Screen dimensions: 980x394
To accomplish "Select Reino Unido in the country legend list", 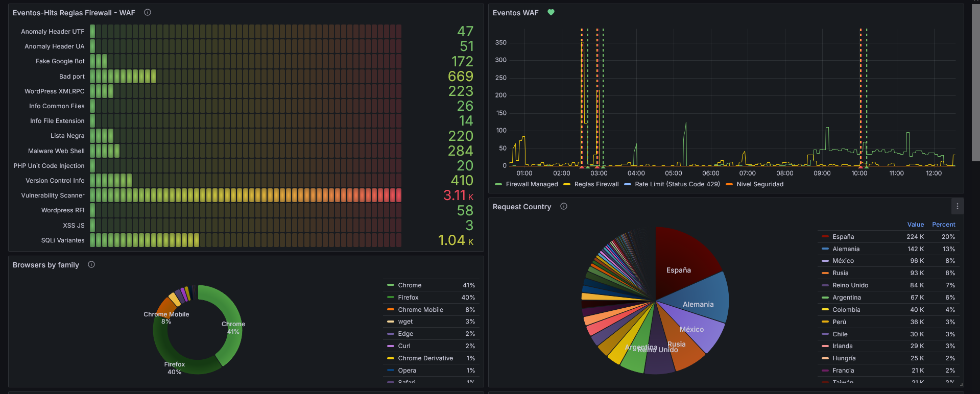I will point(850,285).
